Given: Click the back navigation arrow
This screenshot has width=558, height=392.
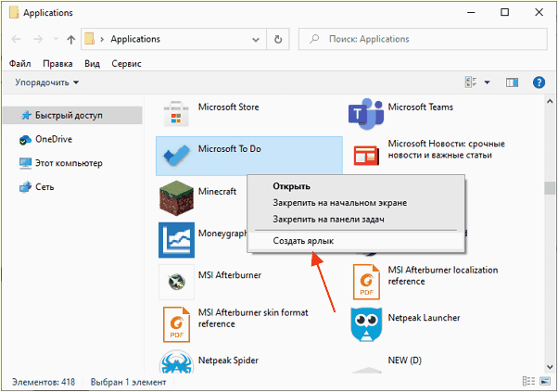Looking at the screenshot, I should 16,39.
